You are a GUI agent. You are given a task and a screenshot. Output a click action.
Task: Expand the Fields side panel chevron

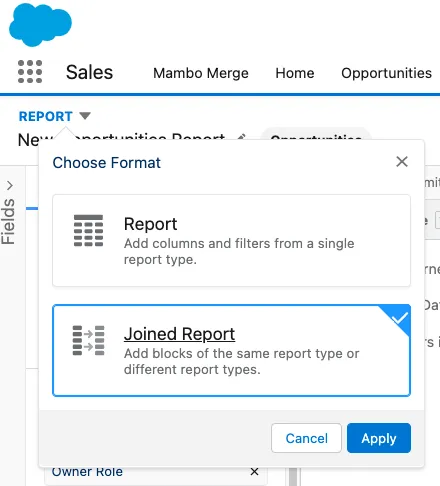pos(10,185)
